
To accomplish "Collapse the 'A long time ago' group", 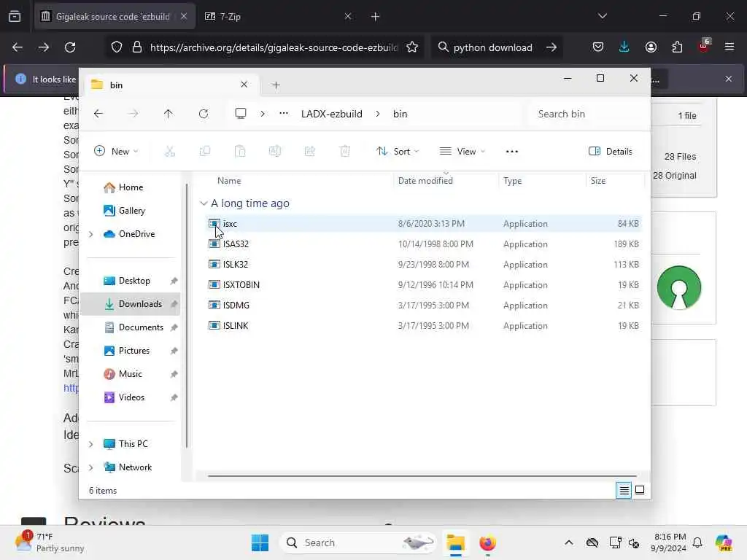I will 204,203.
